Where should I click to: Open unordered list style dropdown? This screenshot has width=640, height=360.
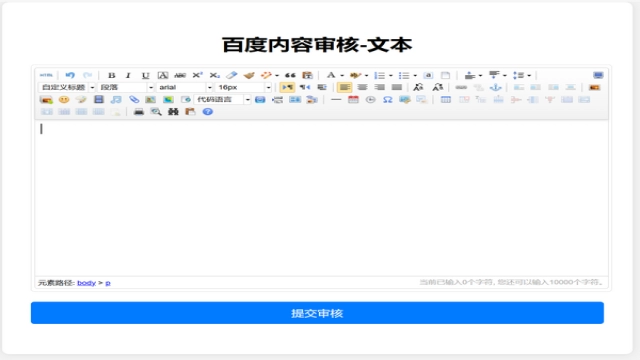(415, 76)
